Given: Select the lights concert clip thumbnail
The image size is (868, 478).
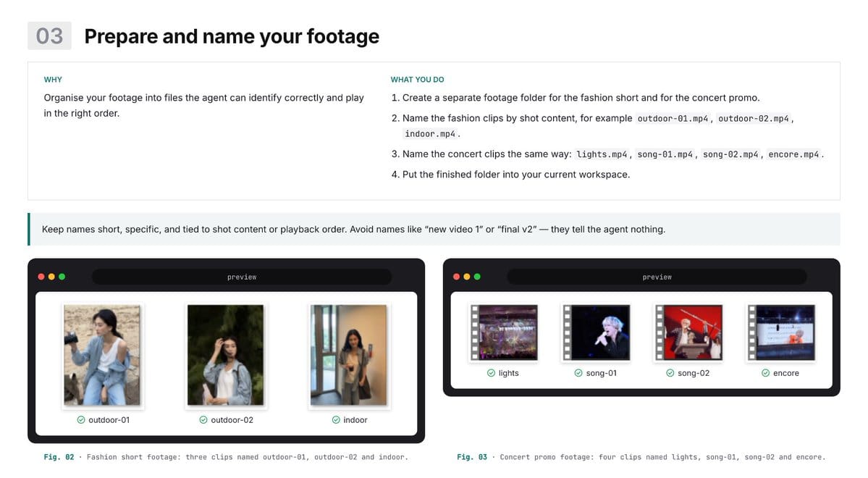Looking at the screenshot, I should 504,332.
